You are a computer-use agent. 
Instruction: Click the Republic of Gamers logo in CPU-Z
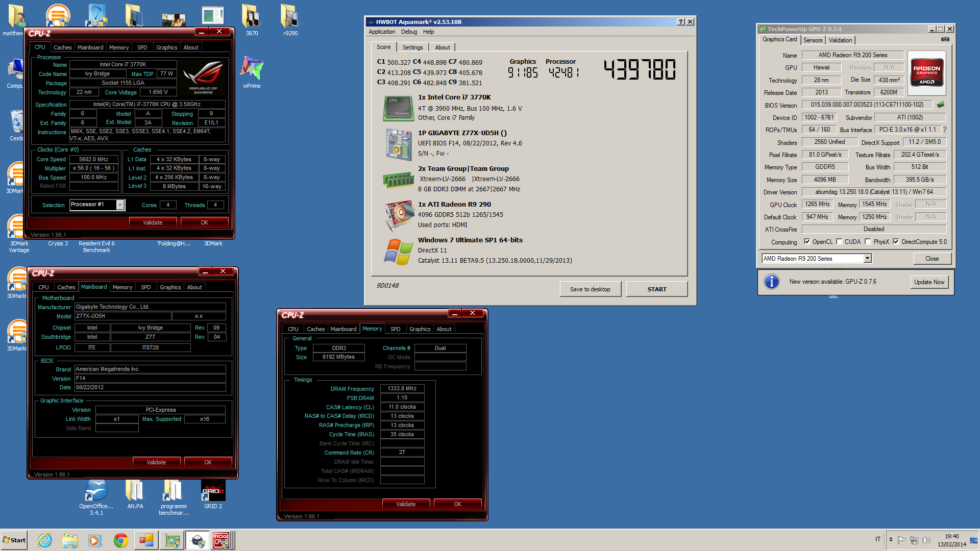click(203, 77)
